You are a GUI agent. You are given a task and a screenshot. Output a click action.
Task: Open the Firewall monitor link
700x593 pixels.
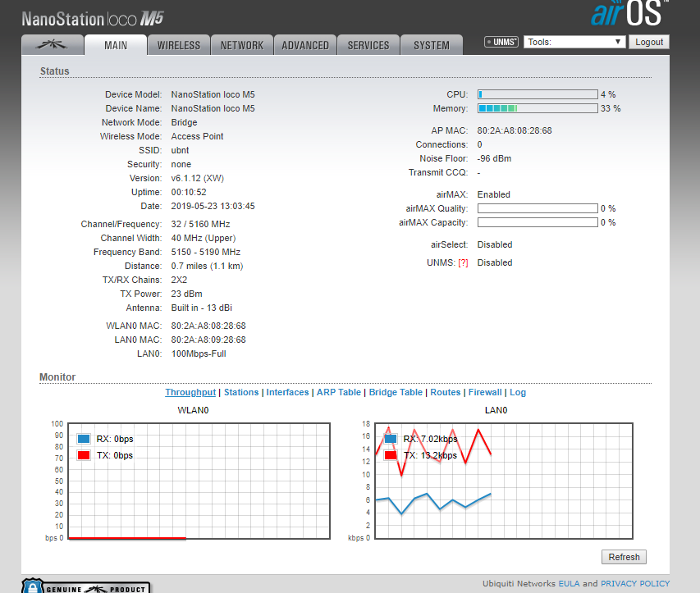485,392
